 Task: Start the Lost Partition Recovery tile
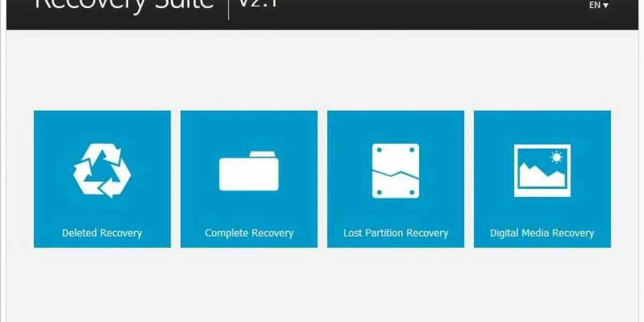tap(396, 179)
